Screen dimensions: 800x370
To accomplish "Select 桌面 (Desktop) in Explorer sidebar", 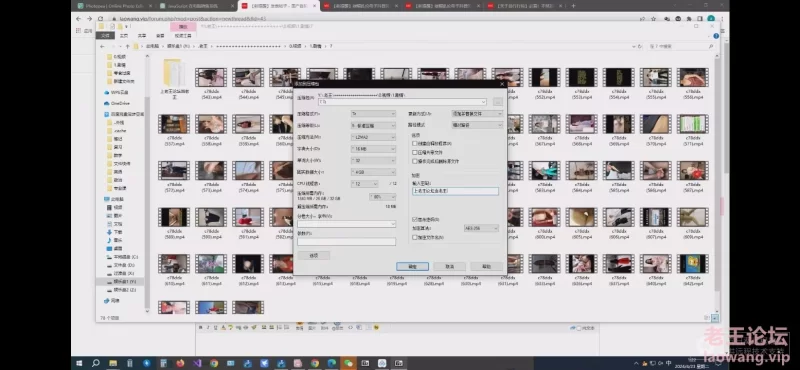I will click(x=115, y=249).
